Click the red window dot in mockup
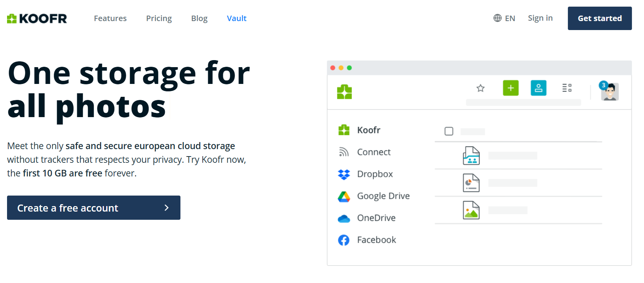 333,68
